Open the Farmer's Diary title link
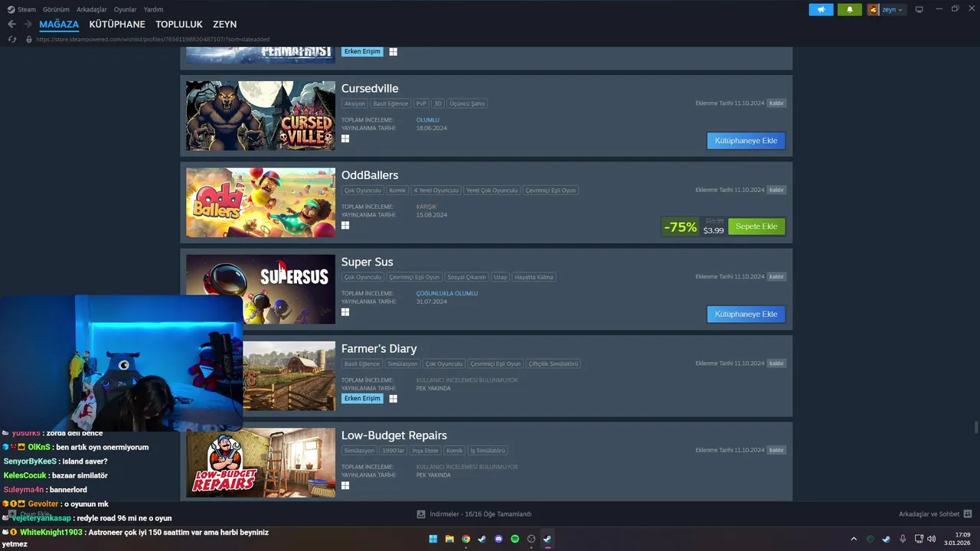This screenshot has width=980, height=551. coord(379,348)
